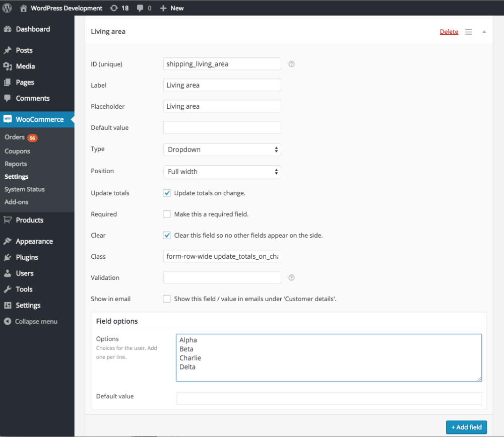Click the plus New icon in admin bar

163,8
